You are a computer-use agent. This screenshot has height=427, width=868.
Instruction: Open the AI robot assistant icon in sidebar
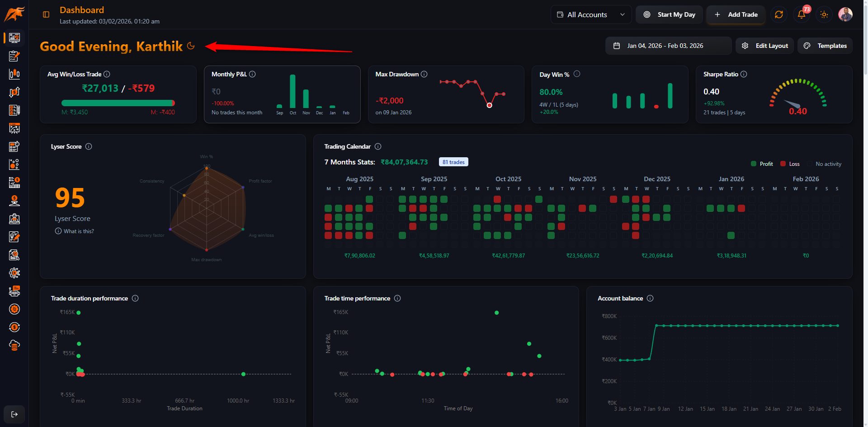click(14, 291)
